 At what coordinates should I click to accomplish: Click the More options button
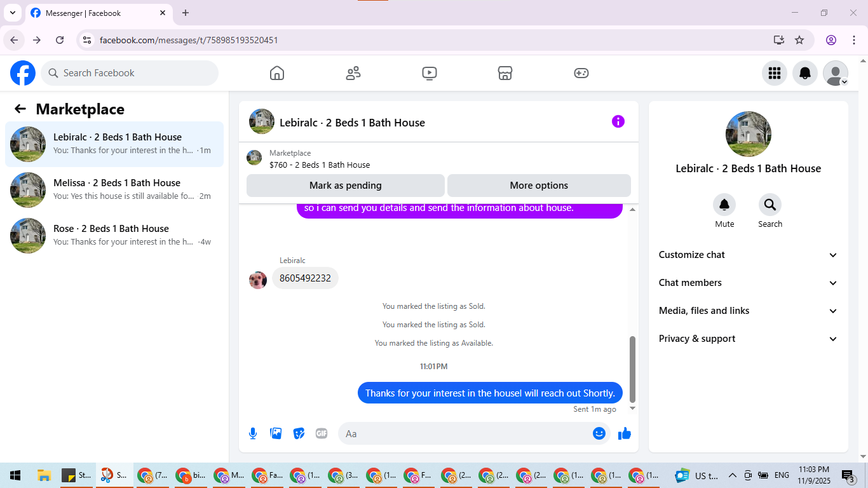click(539, 186)
